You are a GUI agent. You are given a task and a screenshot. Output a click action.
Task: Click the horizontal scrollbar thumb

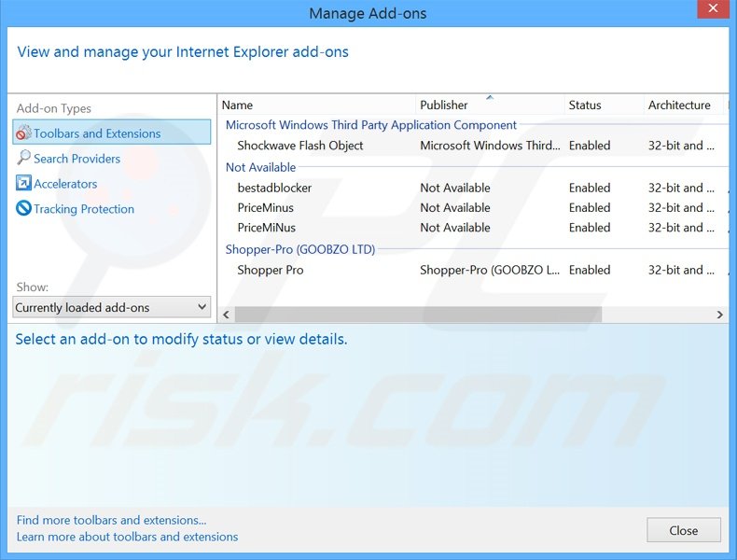pyautogui.click(x=418, y=315)
